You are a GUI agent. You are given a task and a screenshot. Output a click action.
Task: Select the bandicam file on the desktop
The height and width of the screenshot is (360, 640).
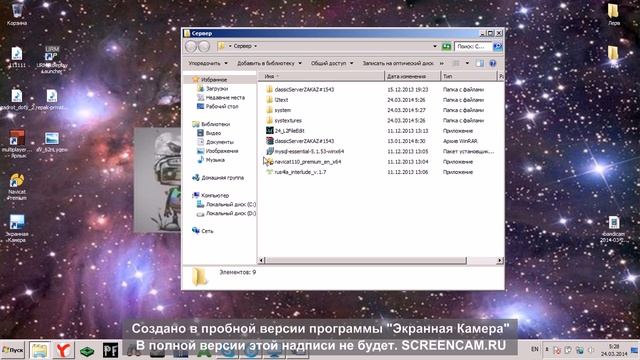coord(613,229)
